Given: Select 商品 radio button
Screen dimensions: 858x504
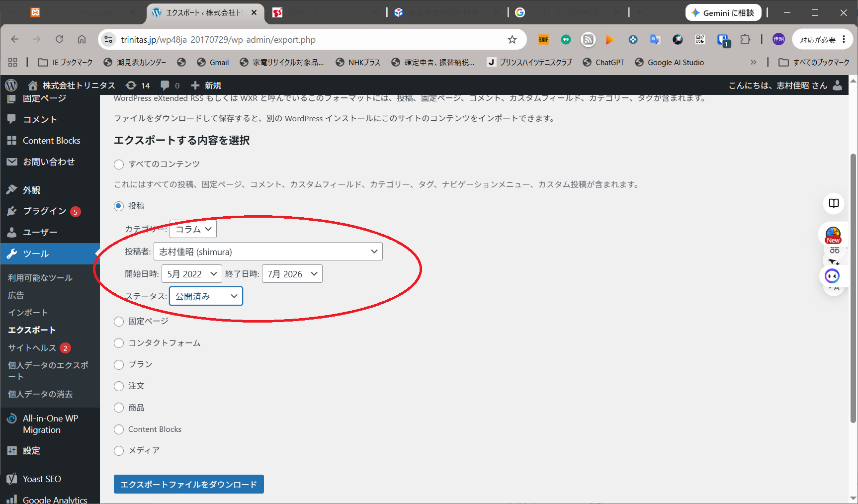Looking at the screenshot, I should [x=119, y=408].
